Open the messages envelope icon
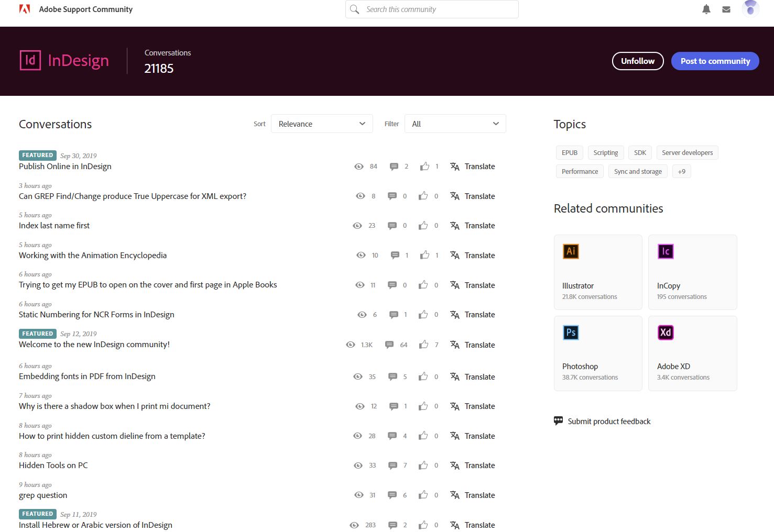The image size is (774, 532). [726, 9]
